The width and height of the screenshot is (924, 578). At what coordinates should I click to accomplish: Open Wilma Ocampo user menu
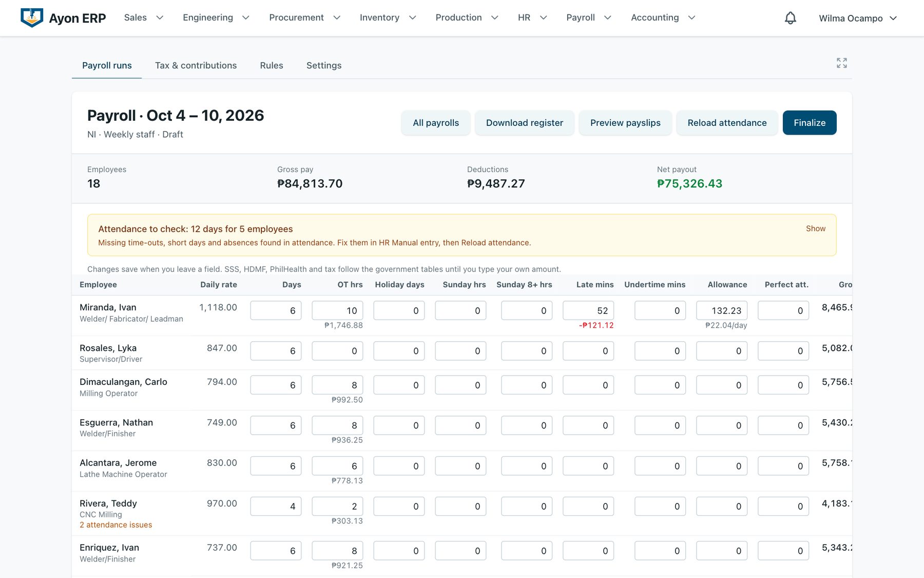click(858, 18)
